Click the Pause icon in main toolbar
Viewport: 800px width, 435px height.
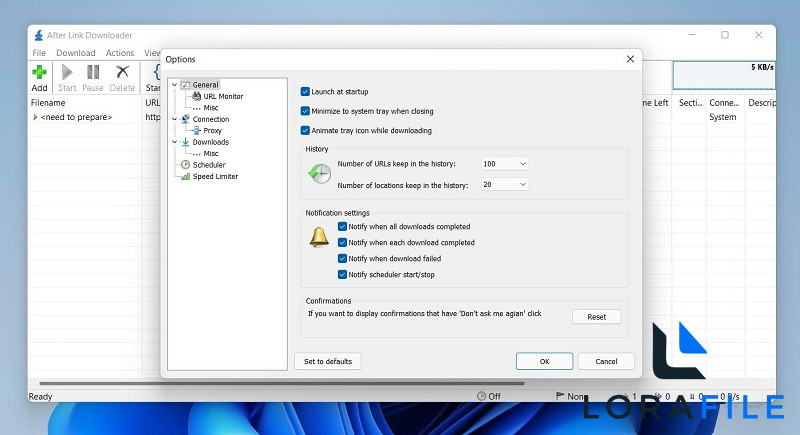coord(93,72)
